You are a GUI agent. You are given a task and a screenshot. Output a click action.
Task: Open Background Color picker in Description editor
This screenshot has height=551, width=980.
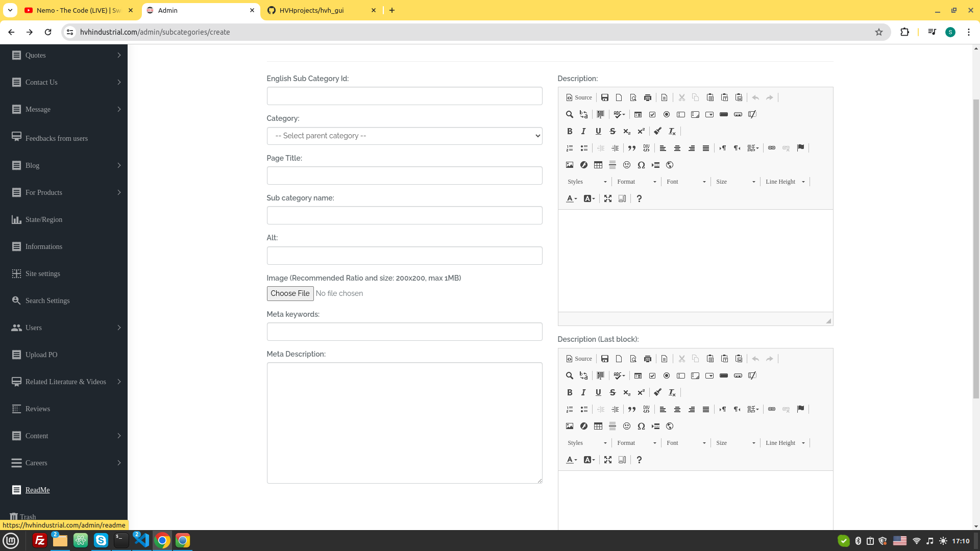589,198
